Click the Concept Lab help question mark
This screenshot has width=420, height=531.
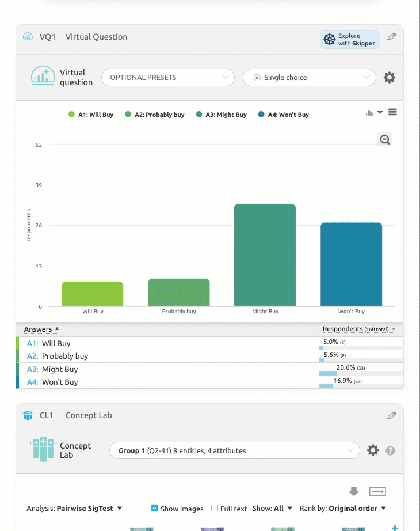pos(390,450)
